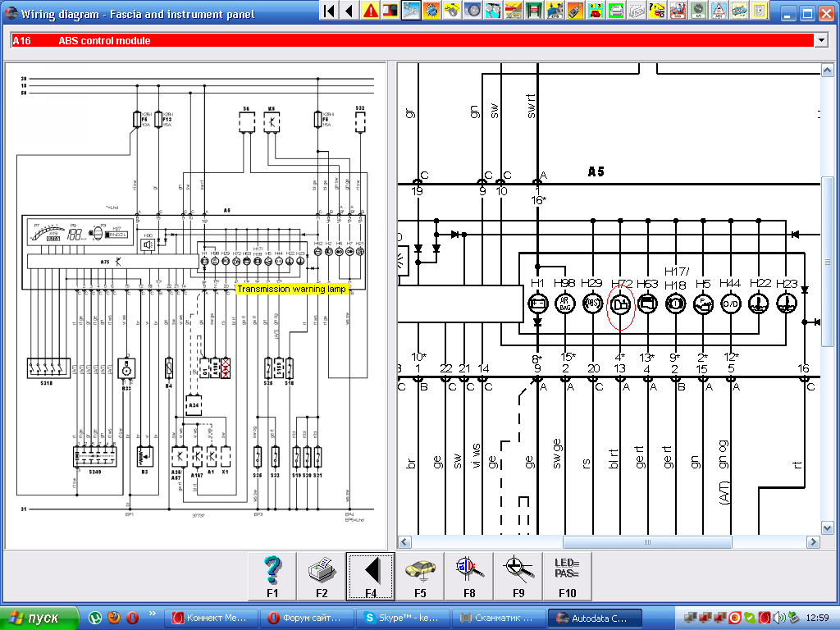Show earth points with F5 car button
This screenshot has width=840, height=630.
pos(420,577)
